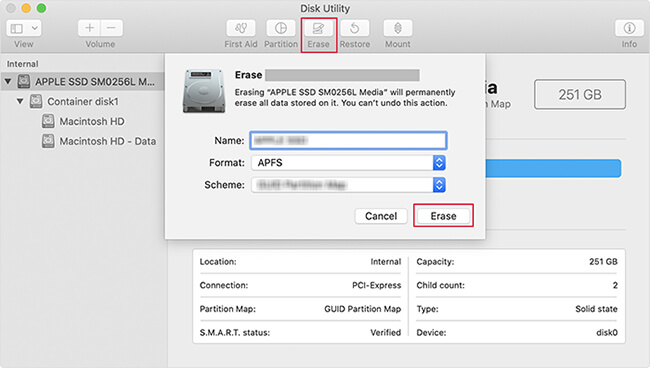Cancel the erase dialog
650x368 pixels.
click(x=381, y=216)
